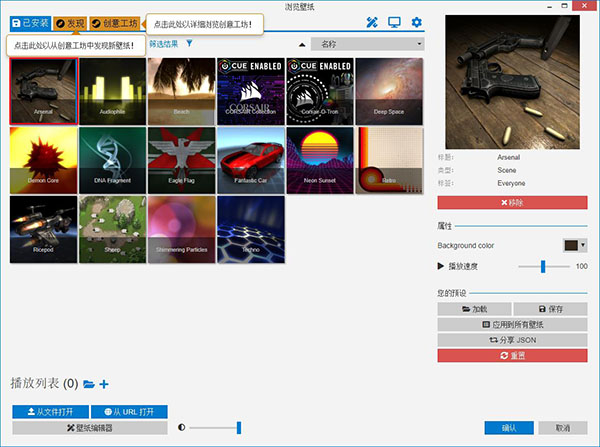Adjust the 播放速度 slider
Screen dimensions: 600x447
click(543, 266)
